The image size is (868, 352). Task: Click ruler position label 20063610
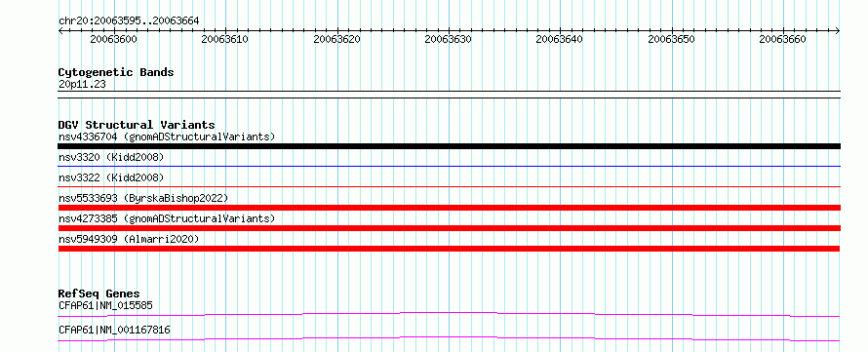(224, 40)
